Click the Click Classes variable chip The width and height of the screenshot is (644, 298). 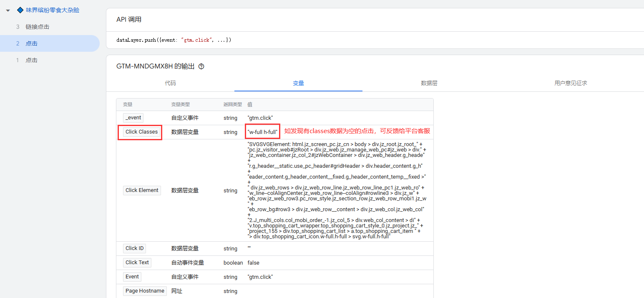tap(141, 132)
